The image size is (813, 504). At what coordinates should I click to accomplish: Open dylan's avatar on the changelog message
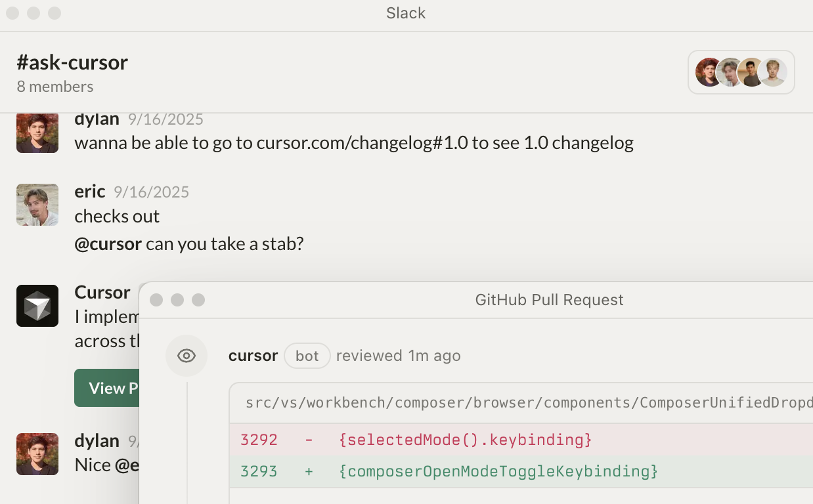click(x=37, y=133)
